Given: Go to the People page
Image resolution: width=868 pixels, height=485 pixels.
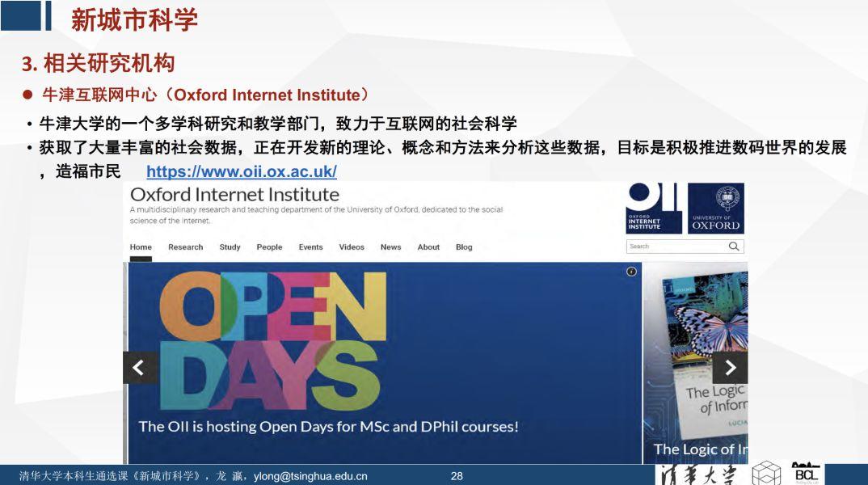Looking at the screenshot, I should click(270, 247).
